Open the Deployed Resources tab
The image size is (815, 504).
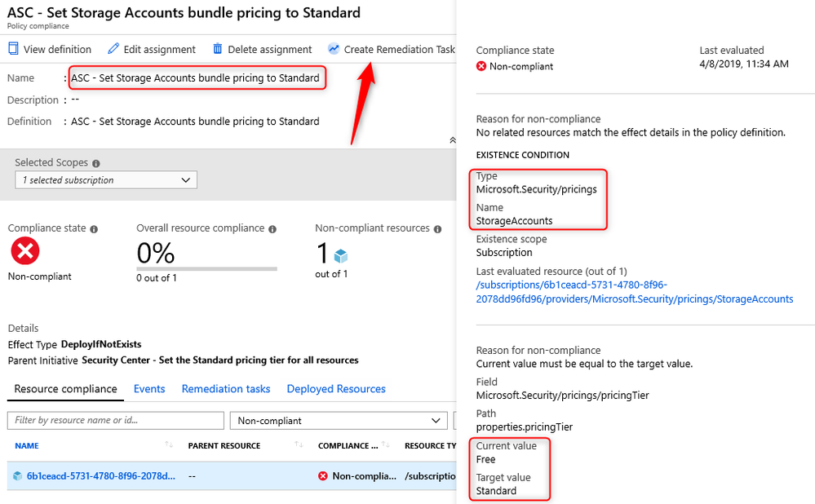point(336,389)
